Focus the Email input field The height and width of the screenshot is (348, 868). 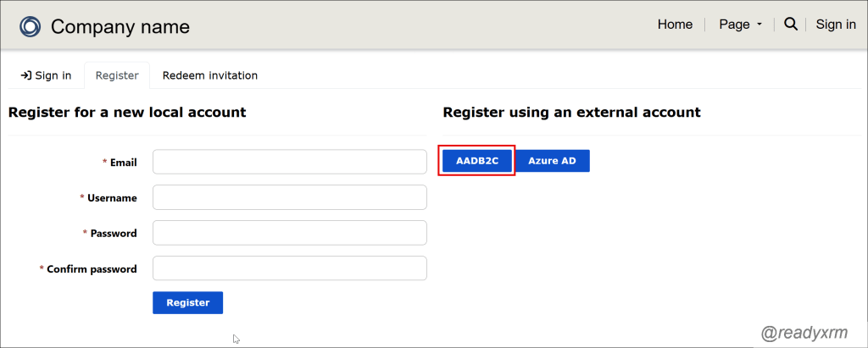(289, 162)
